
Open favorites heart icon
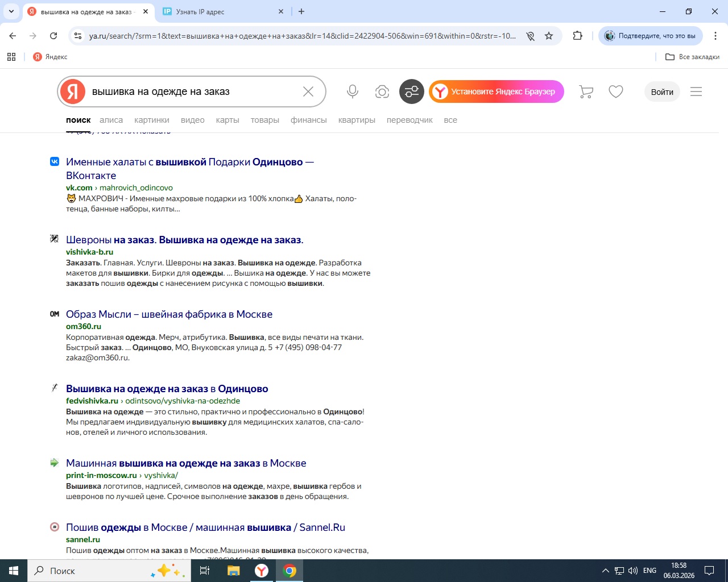click(x=616, y=92)
